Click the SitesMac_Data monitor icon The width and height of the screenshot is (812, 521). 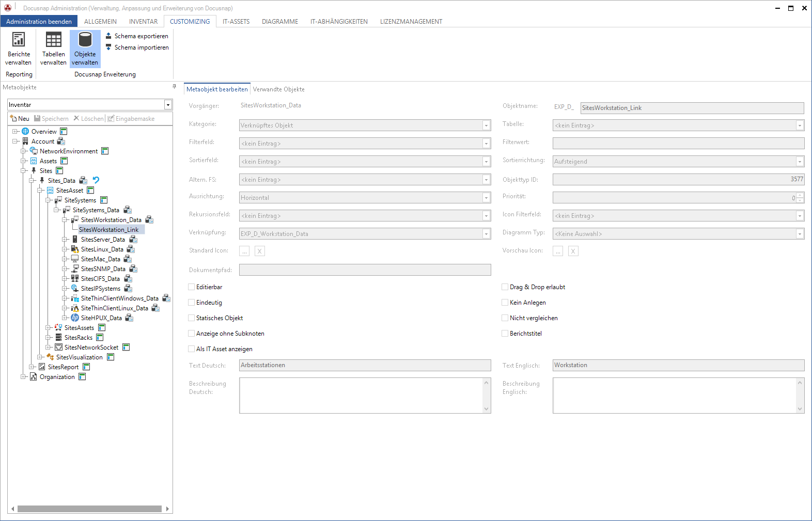pos(75,259)
